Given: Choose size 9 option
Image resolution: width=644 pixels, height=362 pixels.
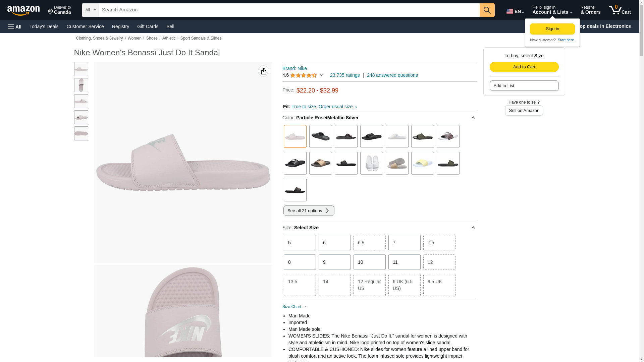Looking at the screenshot, I should 334,262.
